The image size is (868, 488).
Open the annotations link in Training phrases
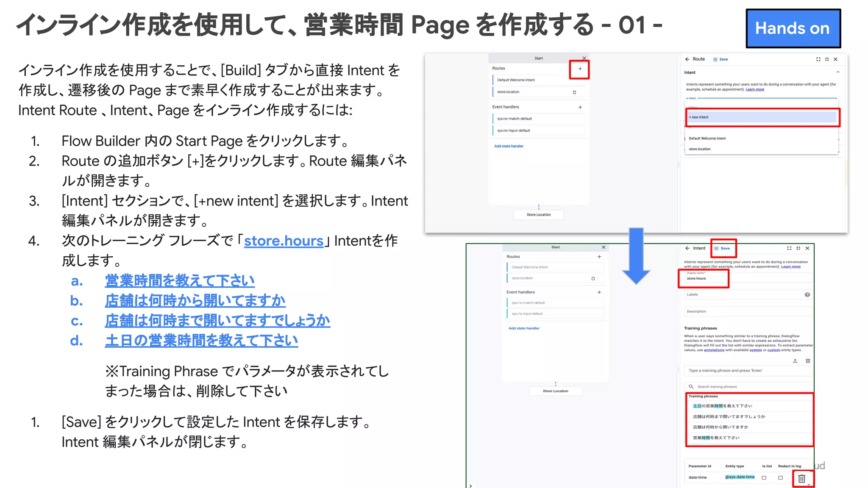tap(714, 350)
